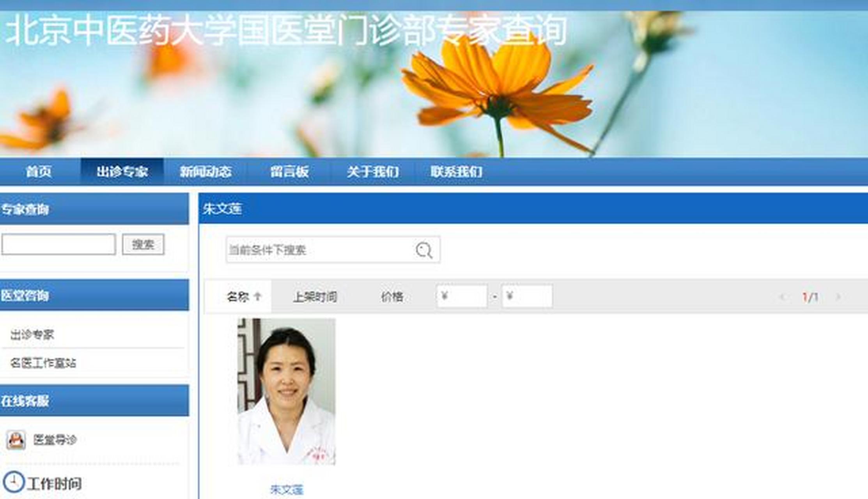Click the minimum price ¥ input field

pos(462,296)
